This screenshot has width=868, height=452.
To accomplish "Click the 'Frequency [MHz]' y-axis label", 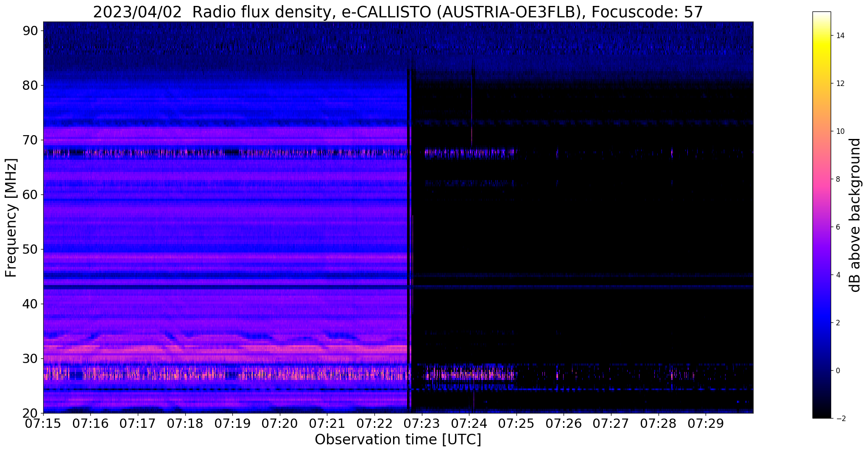I will point(11,218).
